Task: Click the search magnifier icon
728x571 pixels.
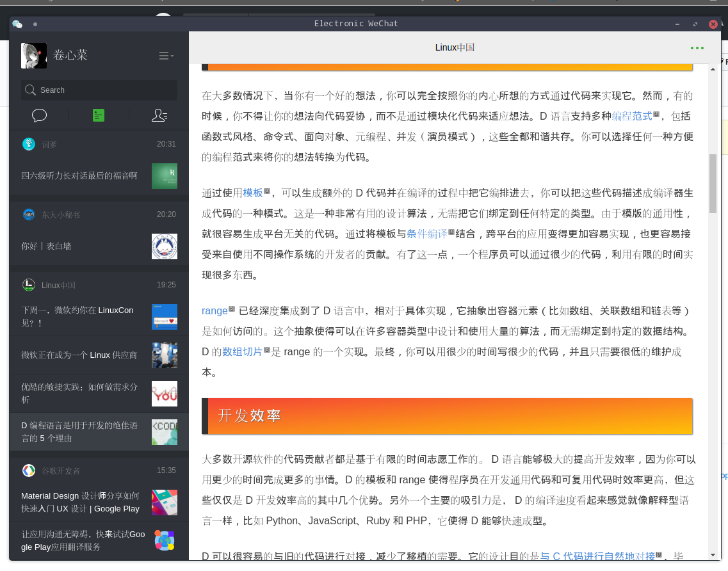Action: click(30, 90)
